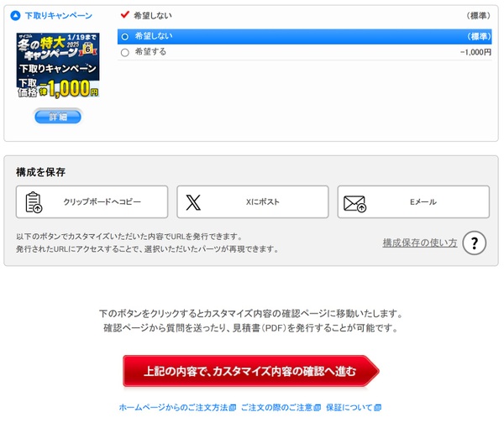This screenshot has height=433, width=504.
Task: Click the blue 詳細 button
Action: tap(58, 117)
